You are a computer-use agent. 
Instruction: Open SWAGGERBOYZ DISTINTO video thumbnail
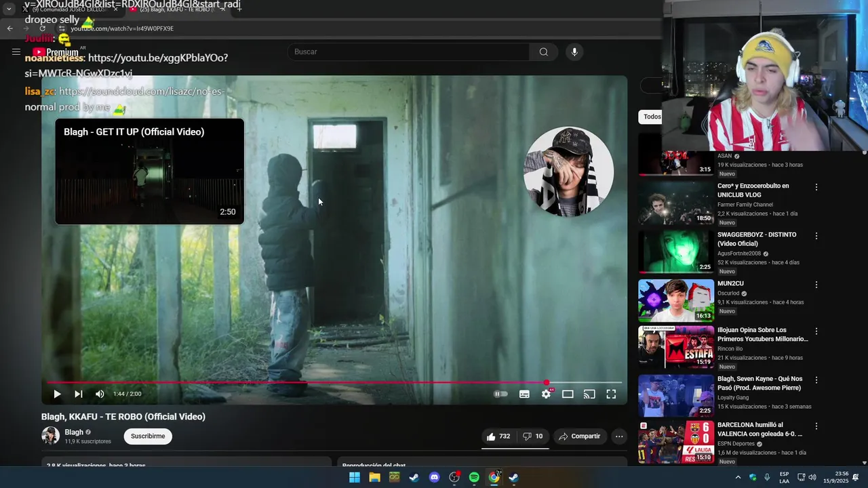[x=676, y=251]
